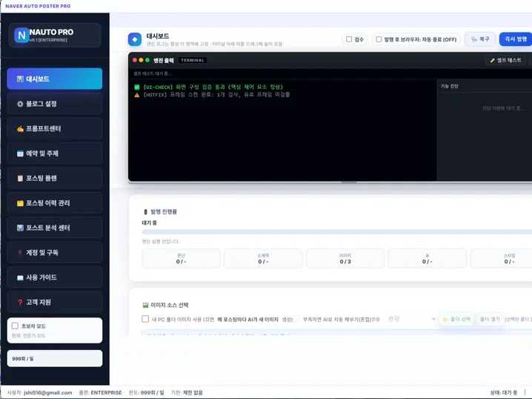This screenshot has width=532, height=399.
Task: Go to 계정 및 구독 menu item
Action: (x=55, y=253)
